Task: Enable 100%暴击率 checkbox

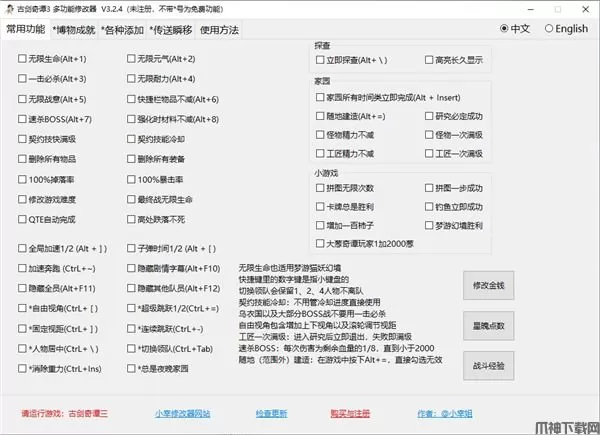Action: (131, 179)
